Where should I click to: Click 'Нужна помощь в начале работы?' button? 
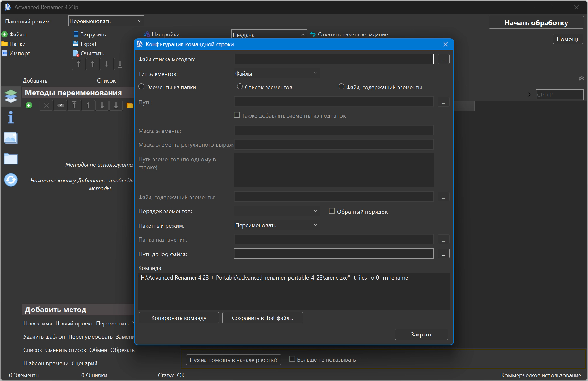point(234,360)
